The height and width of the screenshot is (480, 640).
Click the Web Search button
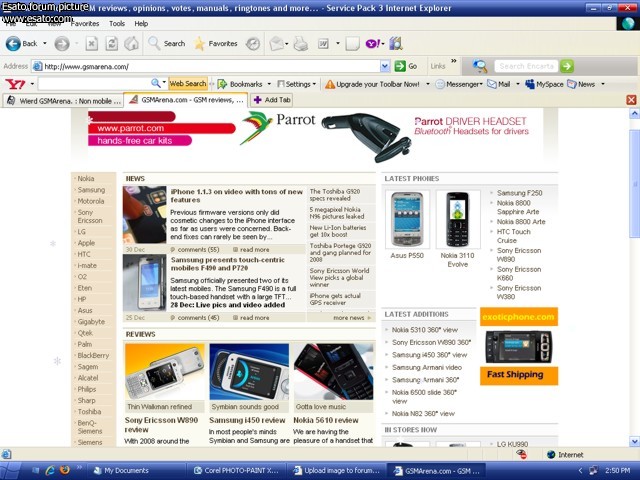coord(188,84)
